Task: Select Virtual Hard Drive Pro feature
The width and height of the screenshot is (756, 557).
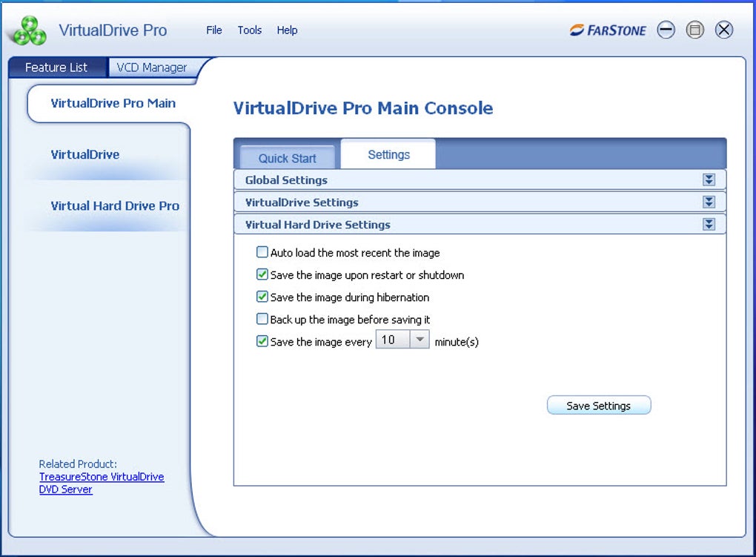Action: click(x=115, y=205)
